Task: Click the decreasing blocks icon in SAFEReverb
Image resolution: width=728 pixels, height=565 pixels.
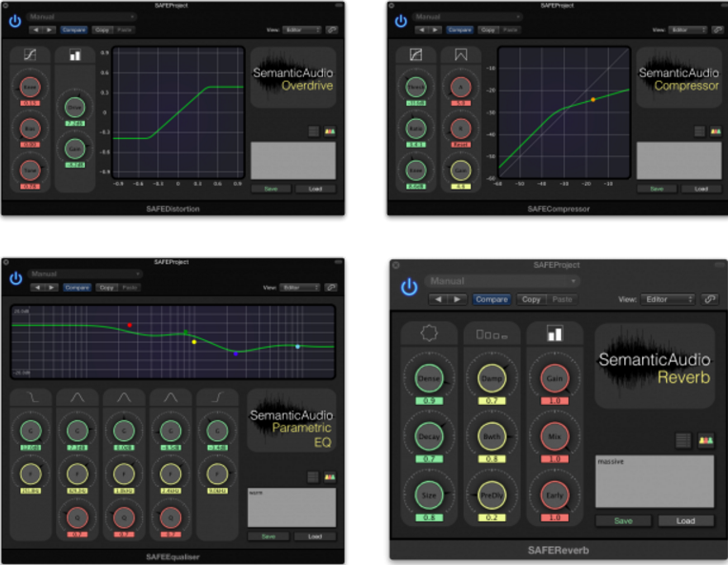Action: pyautogui.click(x=492, y=334)
